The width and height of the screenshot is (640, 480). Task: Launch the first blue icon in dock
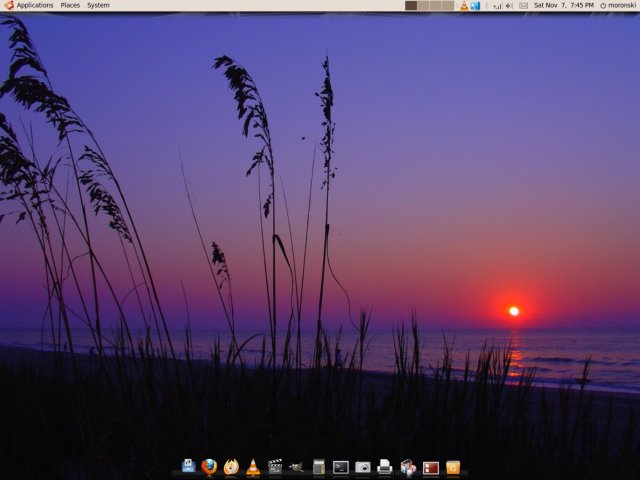[x=188, y=467]
